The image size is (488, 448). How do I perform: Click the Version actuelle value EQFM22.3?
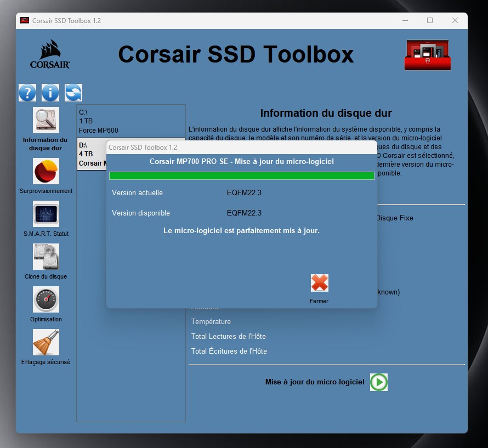point(244,192)
